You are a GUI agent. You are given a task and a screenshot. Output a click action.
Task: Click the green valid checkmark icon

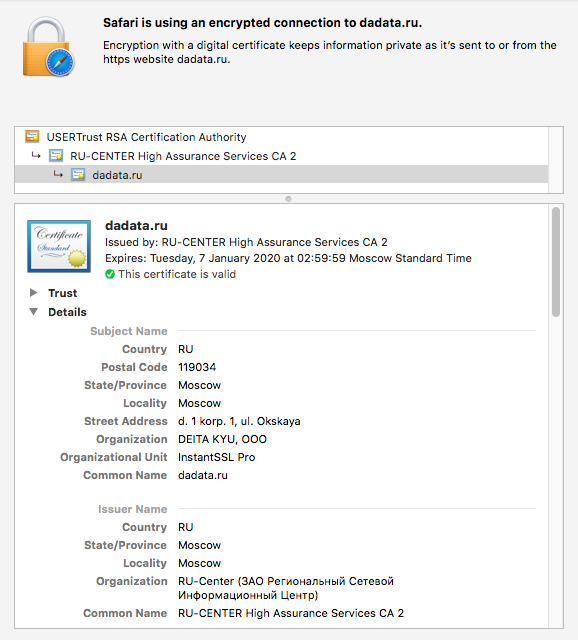click(x=110, y=274)
